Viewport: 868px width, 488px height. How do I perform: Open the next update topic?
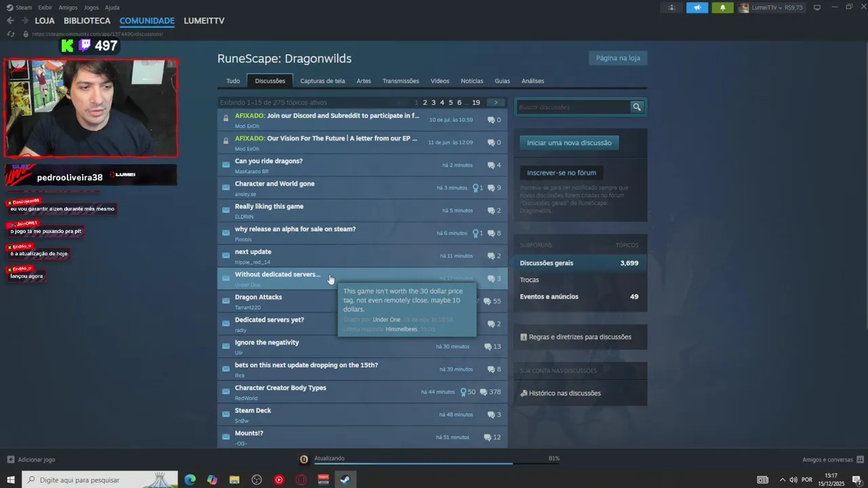[x=362, y=256]
